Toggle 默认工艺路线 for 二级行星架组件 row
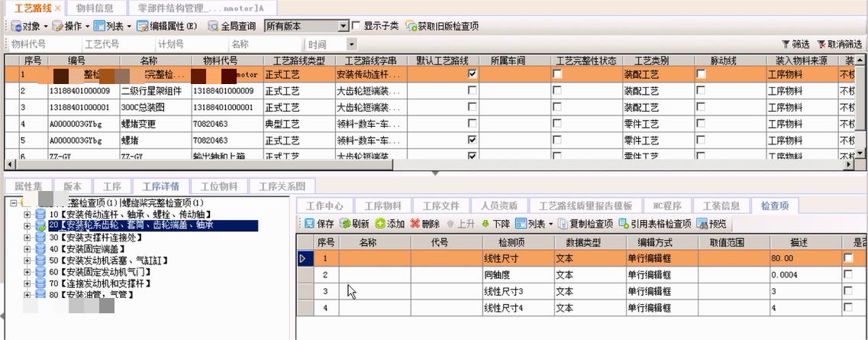The height and width of the screenshot is (340, 868). click(473, 91)
